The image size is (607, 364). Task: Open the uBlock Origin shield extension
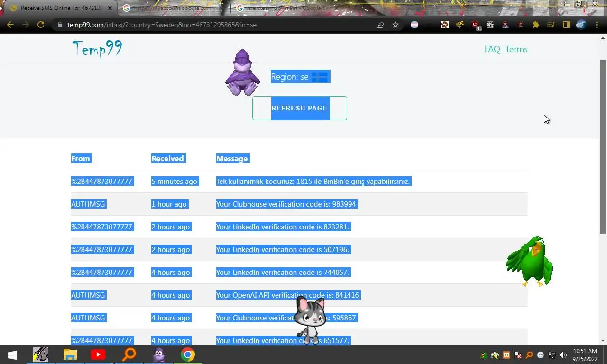[x=476, y=25]
